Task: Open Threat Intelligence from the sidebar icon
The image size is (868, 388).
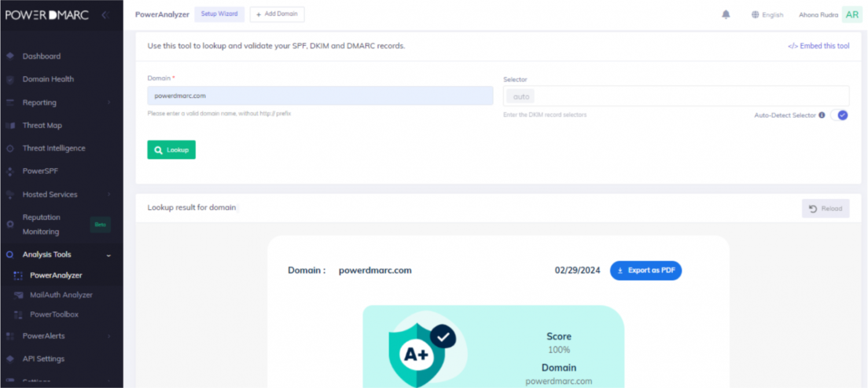Action: pos(10,148)
